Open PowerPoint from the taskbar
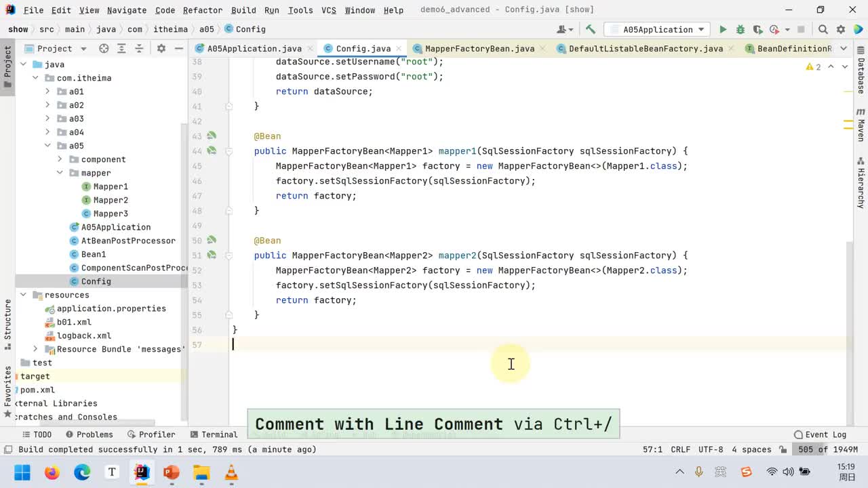The width and height of the screenshot is (868, 488). point(172,472)
